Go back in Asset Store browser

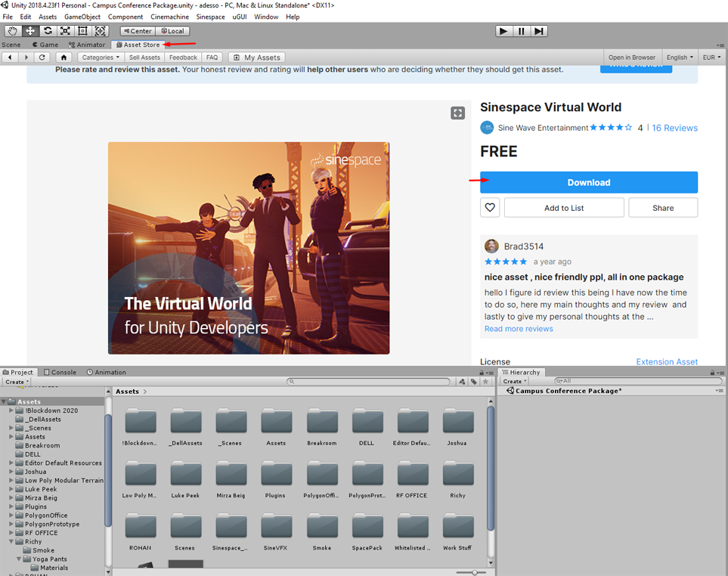coord(11,57)
